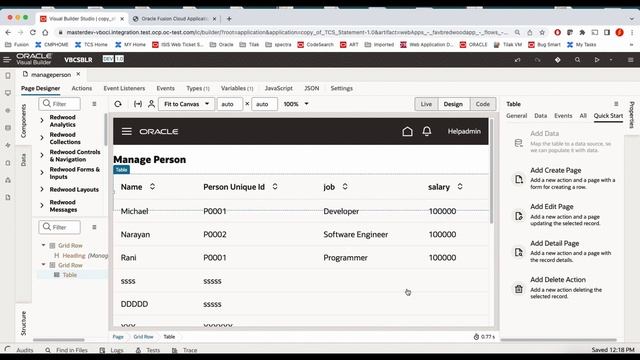Select the Table node in Structure
The width and height of the screenshot is (640, 360).
(70, 275)
